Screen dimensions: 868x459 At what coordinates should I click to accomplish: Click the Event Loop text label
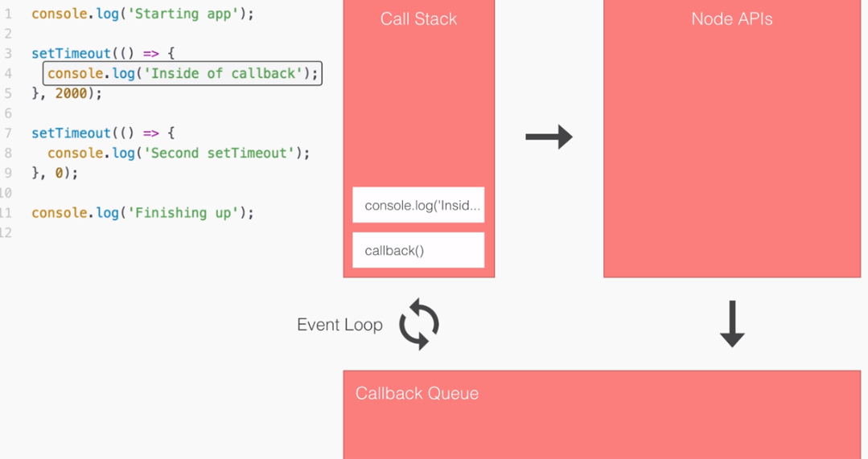[x=339, y=325]
